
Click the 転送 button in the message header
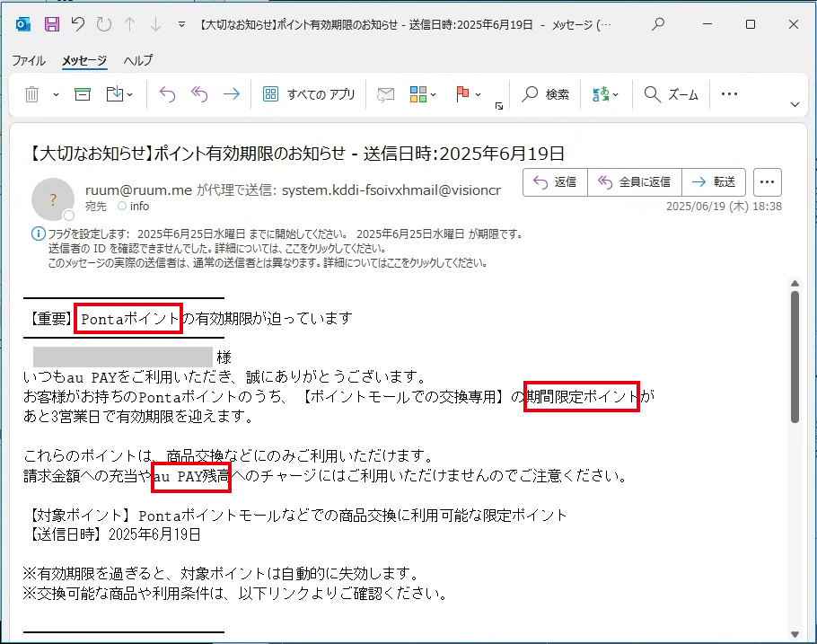tap(714, 182)
